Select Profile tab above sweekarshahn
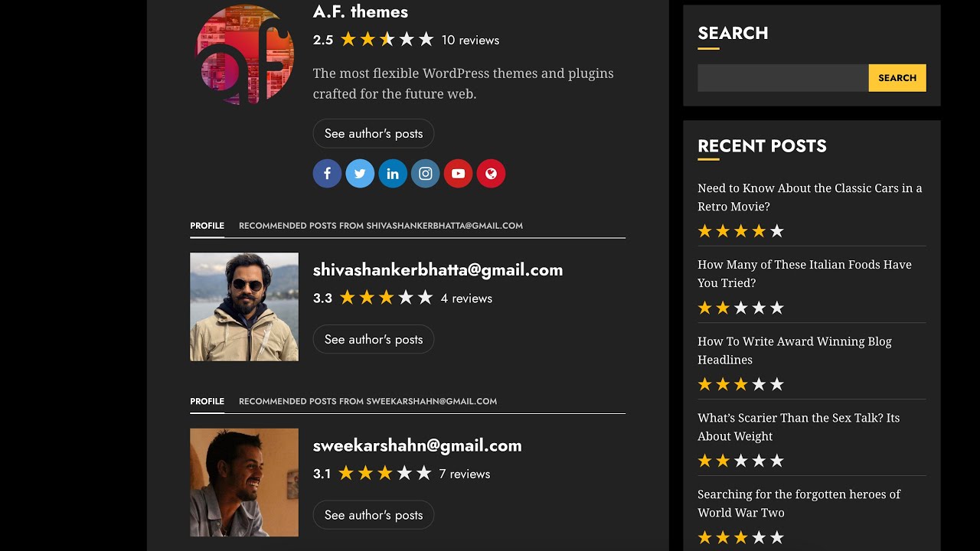The width and height of the screenshot is (980, 551). click(x=207, y=401)
